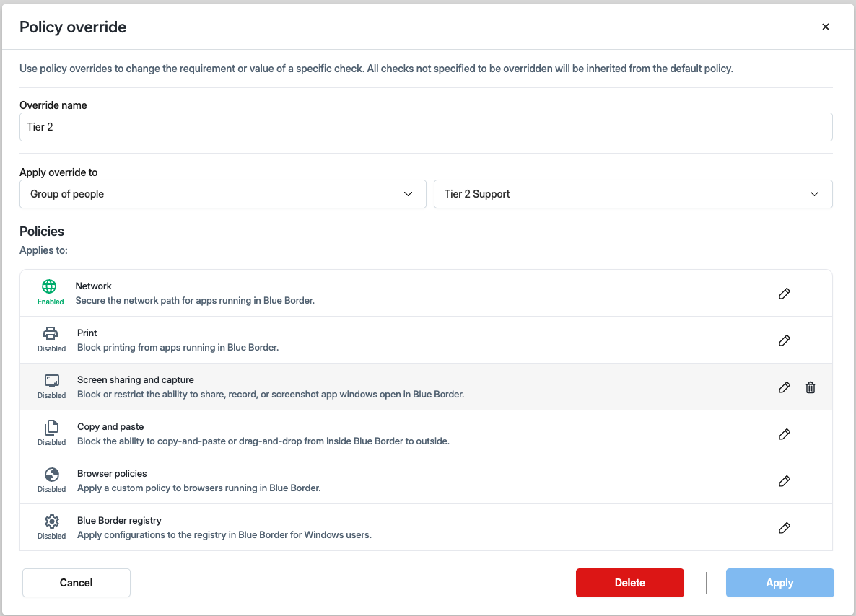Click the Blue Border registry gear icon

point(52,521)
